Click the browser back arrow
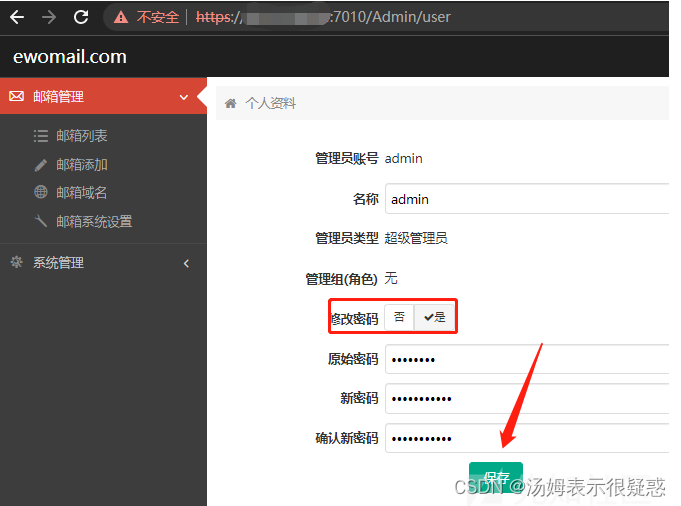This screenshot has width=681, height=506. 17,17
